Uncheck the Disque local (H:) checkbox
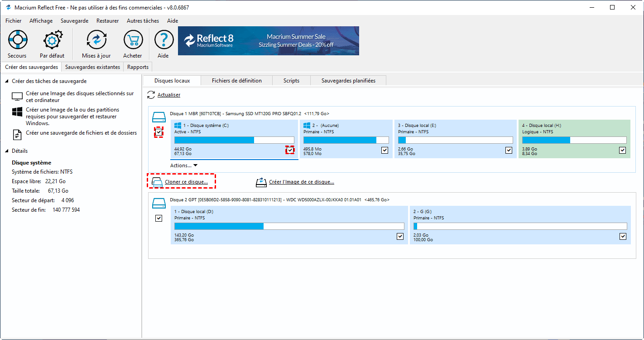Viewport: 644px width, 340px height. tap(623, 150)
